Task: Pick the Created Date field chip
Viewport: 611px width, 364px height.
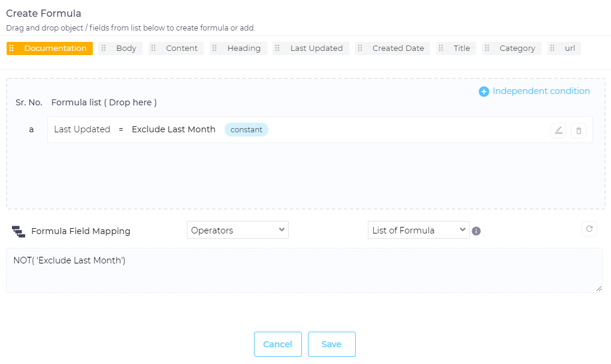Action: click(x=398, y=48)
